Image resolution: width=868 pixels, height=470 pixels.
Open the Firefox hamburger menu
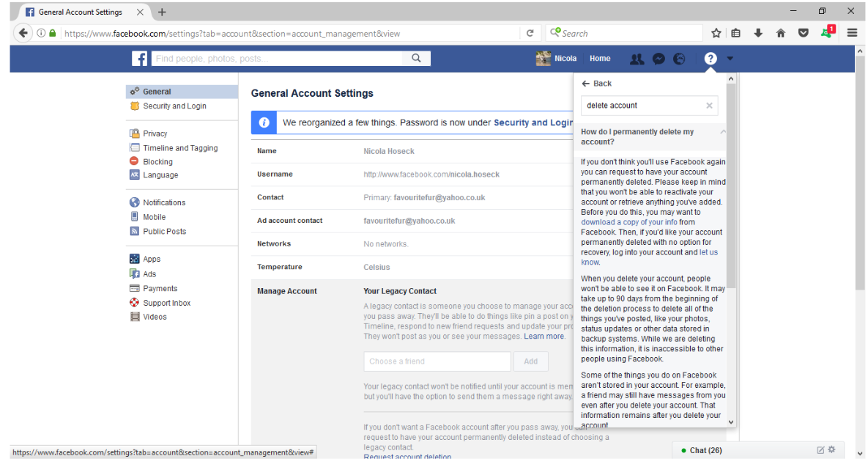[852, 33]
